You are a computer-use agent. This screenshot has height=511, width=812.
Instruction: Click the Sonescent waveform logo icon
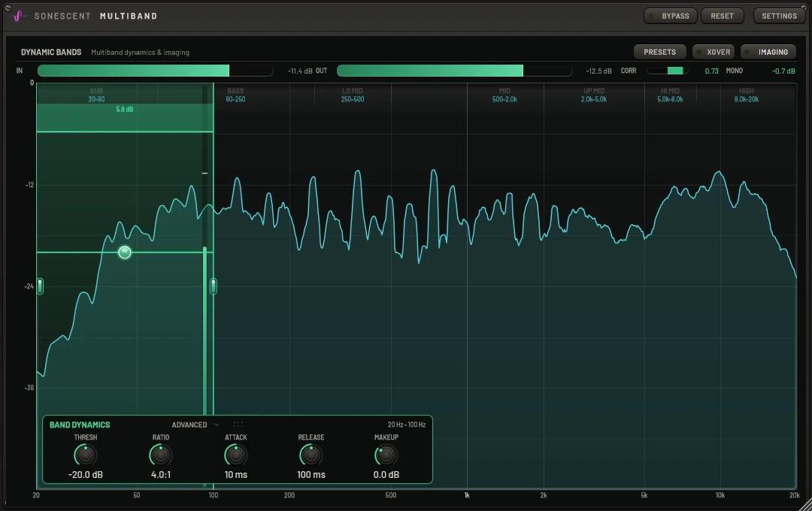point(18,16)
